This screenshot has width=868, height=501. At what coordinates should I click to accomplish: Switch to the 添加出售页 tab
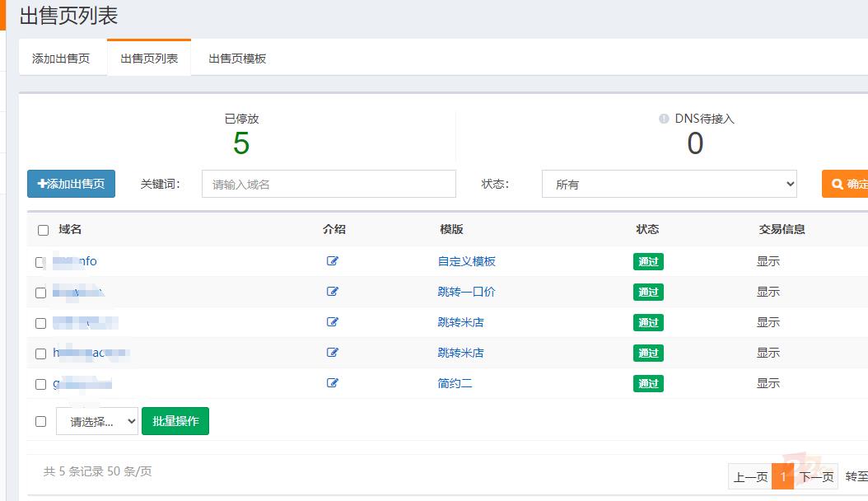click(x=61, y=59)
